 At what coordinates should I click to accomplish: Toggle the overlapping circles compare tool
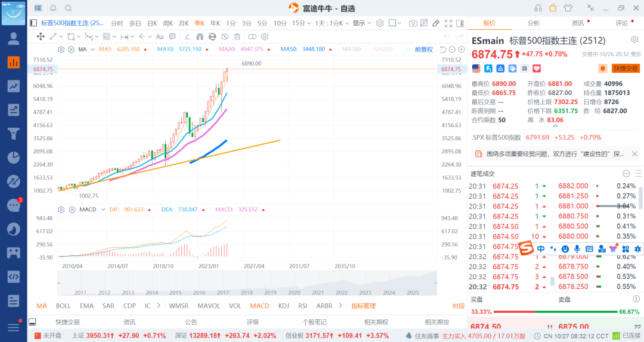click(252, 36)
